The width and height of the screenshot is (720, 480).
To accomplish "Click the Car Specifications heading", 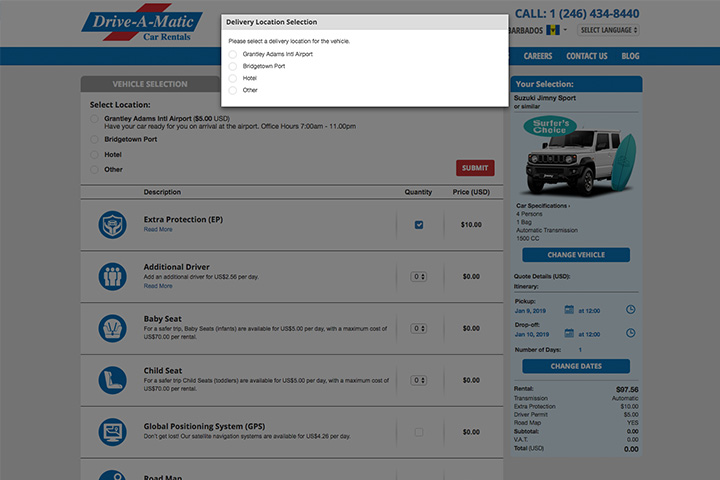I will pyautogui.click(x=543, y=206).
